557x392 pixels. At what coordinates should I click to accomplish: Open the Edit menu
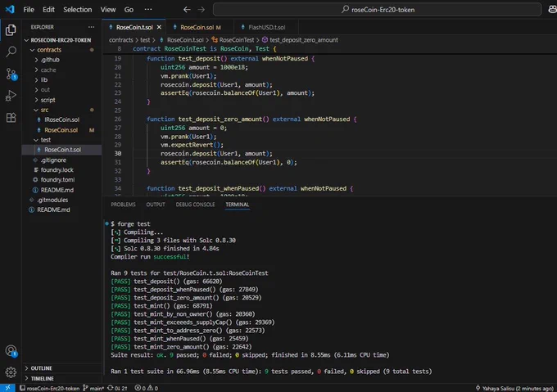point(48,10)
